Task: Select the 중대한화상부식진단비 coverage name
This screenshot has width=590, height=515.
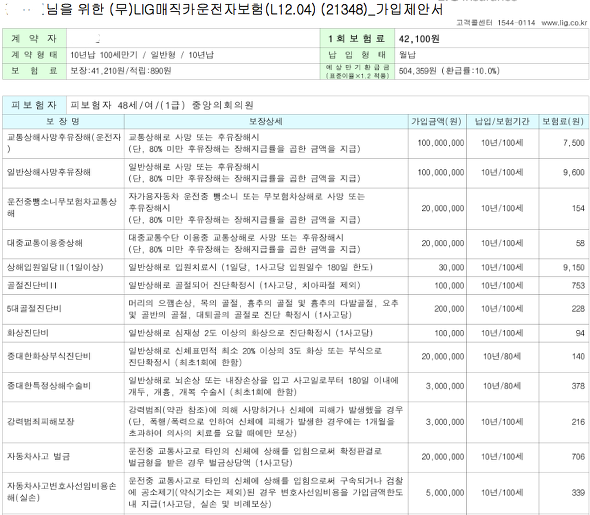Action: (x=49, y=356)
